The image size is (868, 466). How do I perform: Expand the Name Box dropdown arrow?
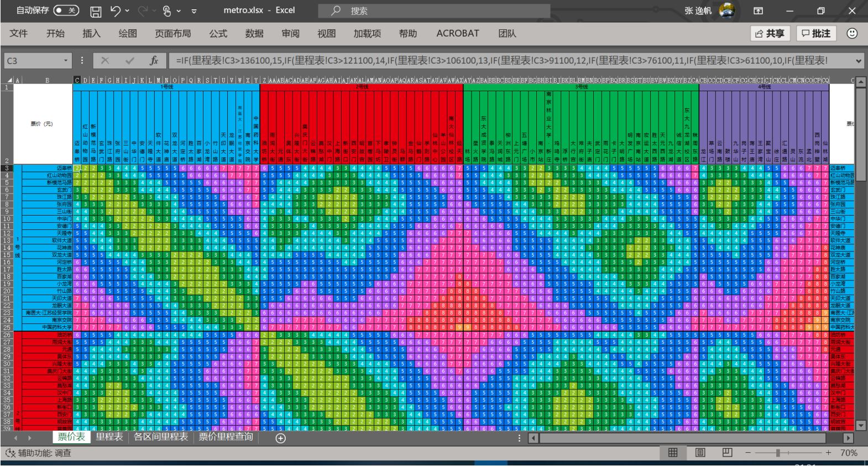(66, 61)
